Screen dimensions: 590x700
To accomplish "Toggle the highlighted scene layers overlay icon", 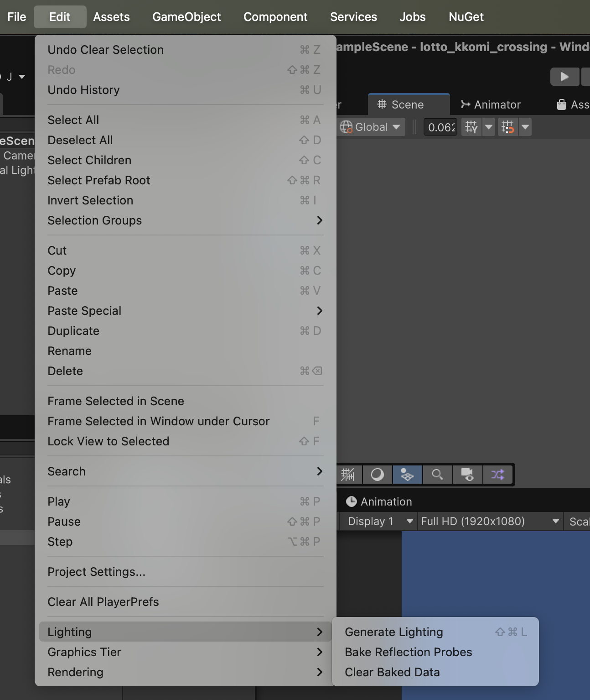I will pos(407,475).
